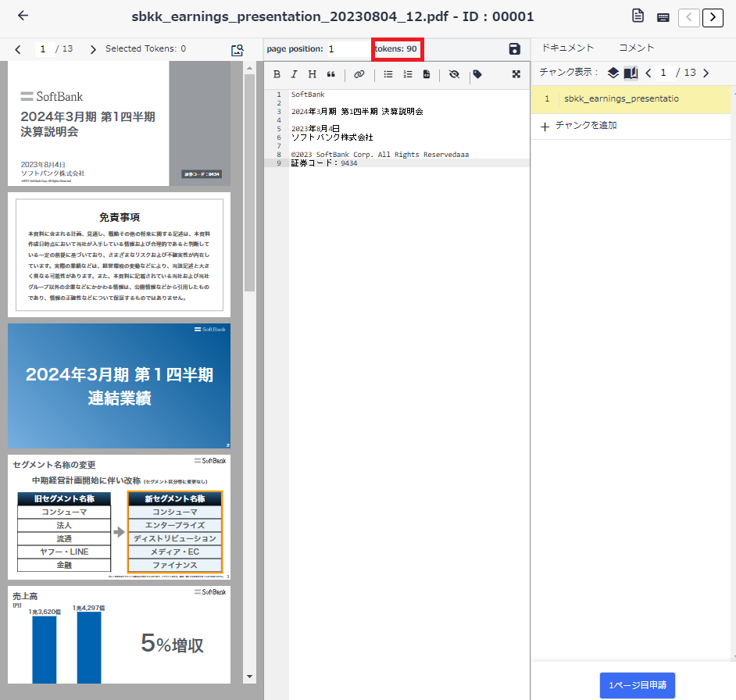
Task: Click the tag icon in the editor toolbar
Action: click(x=477, y=74)
